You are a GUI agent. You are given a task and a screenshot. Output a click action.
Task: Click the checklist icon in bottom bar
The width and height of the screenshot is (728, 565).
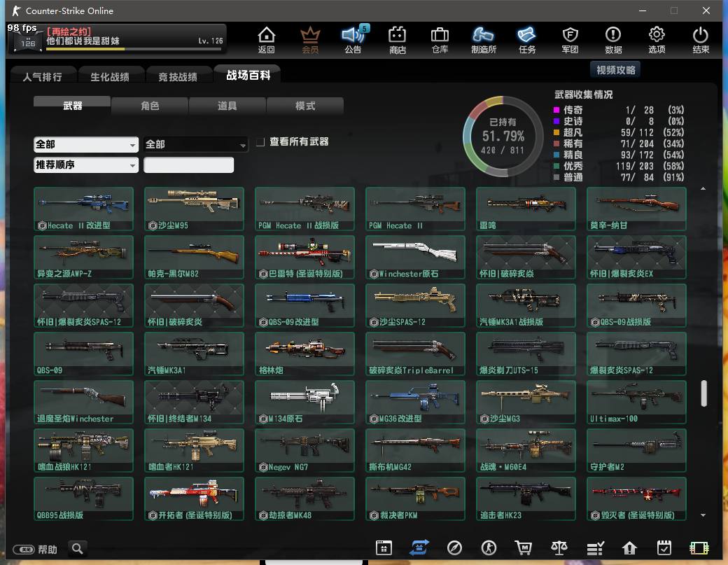click(x=595, y=548)
